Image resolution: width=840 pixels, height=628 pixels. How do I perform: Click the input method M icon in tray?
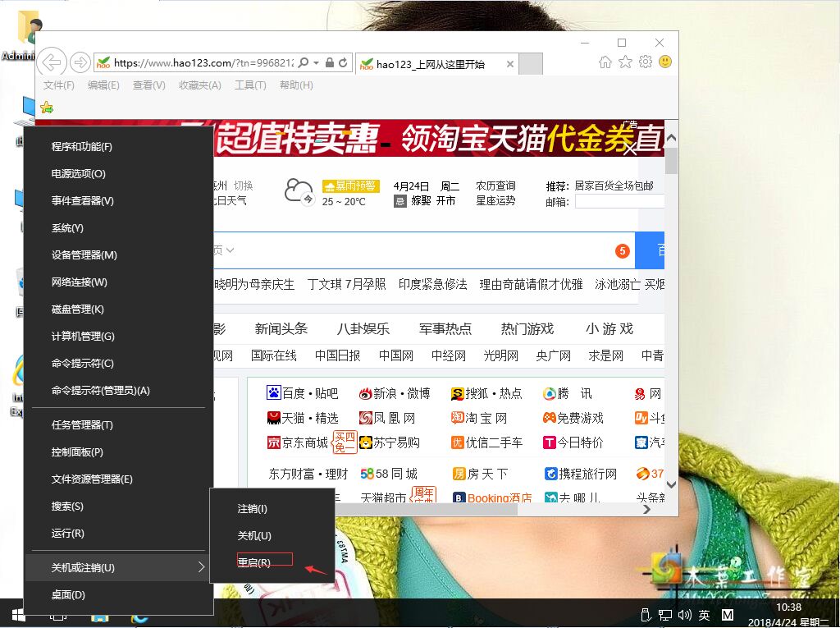tap(727, 615)
